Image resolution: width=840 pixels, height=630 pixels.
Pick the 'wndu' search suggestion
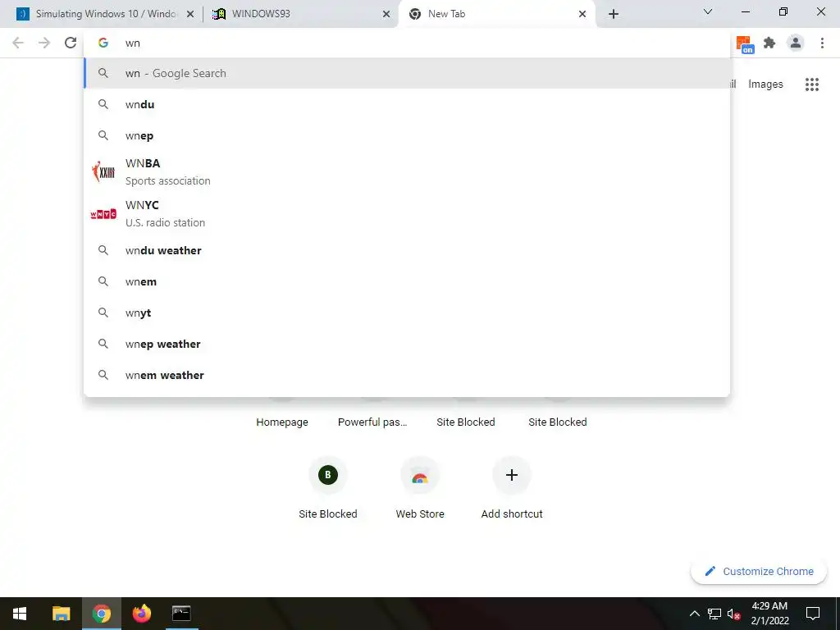(407, 104)
